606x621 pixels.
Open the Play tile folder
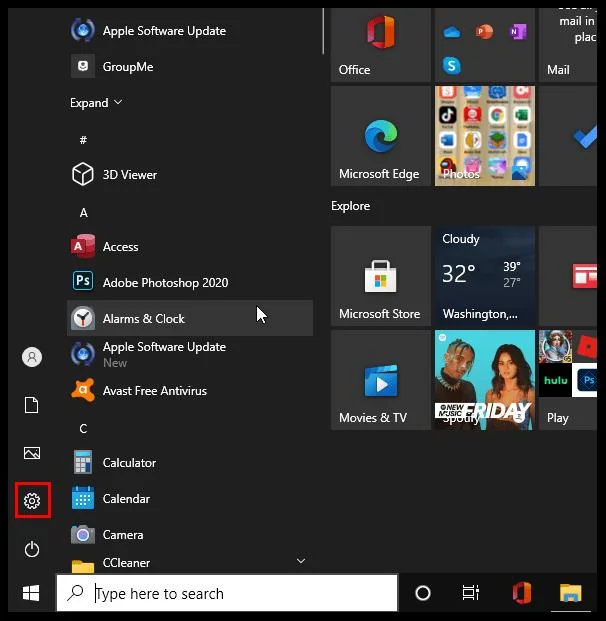[568, 380]
